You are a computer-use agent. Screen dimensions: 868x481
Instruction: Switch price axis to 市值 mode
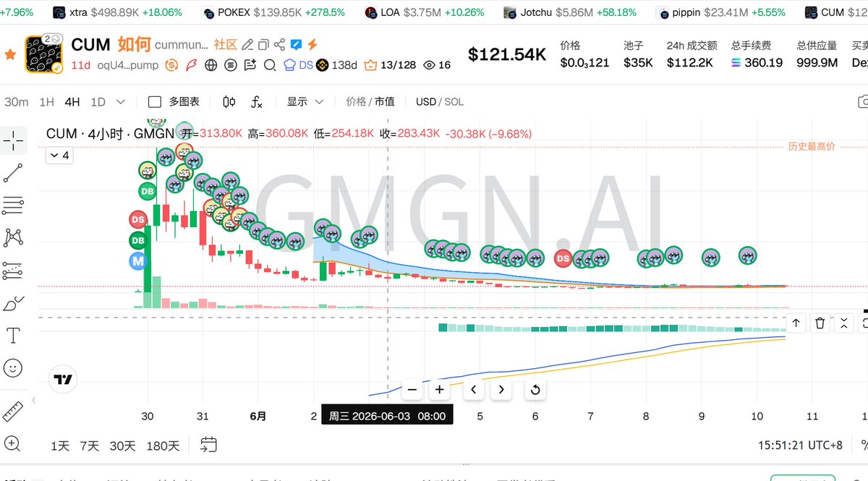point(384,102)
